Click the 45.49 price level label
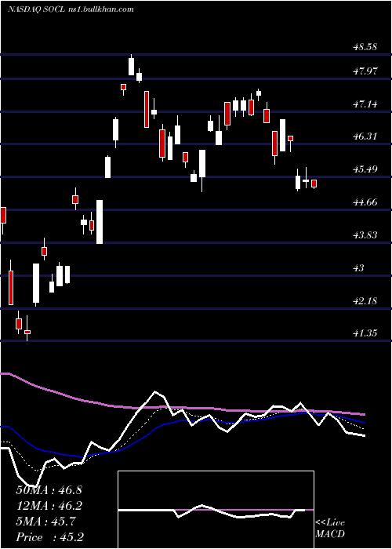This screenshot has width=392, height=549. pos(365,169)
